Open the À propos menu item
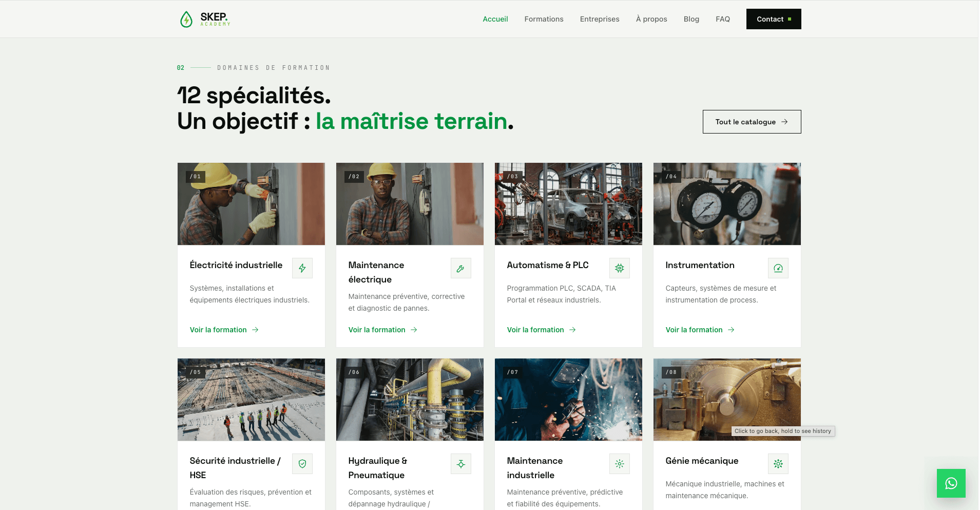This screenshot has height=510, width=980. pos(651,19)
